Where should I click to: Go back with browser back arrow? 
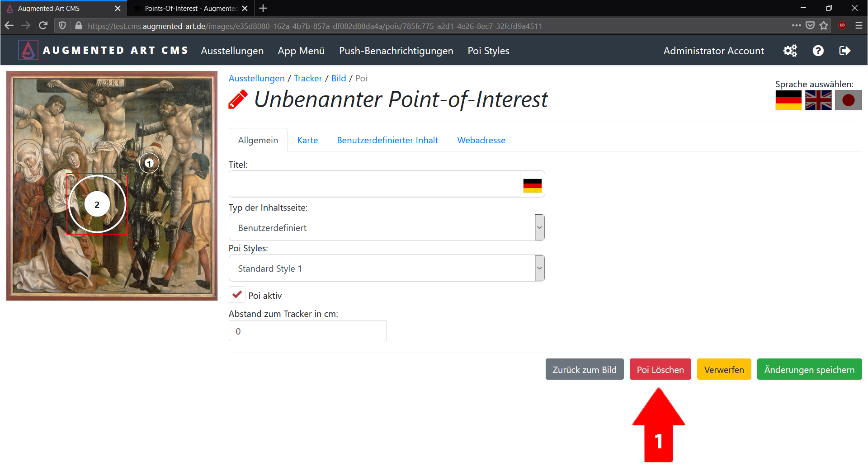point(9,26)
